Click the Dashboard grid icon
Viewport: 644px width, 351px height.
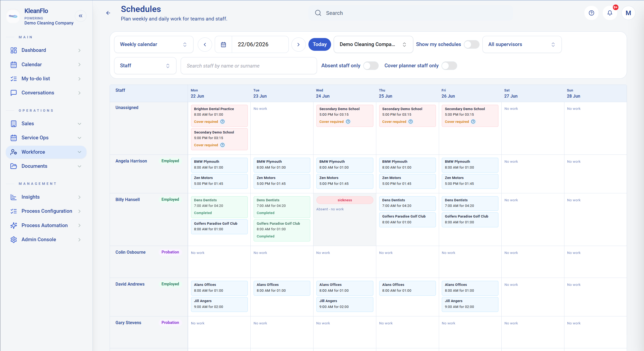point(14,50)
